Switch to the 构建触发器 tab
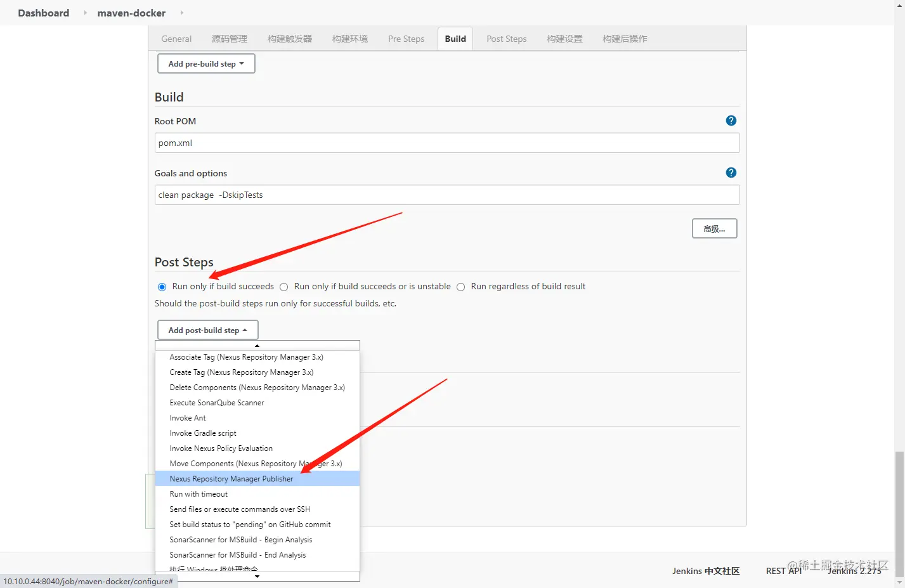Screen dimensions: 905x588 290,39
